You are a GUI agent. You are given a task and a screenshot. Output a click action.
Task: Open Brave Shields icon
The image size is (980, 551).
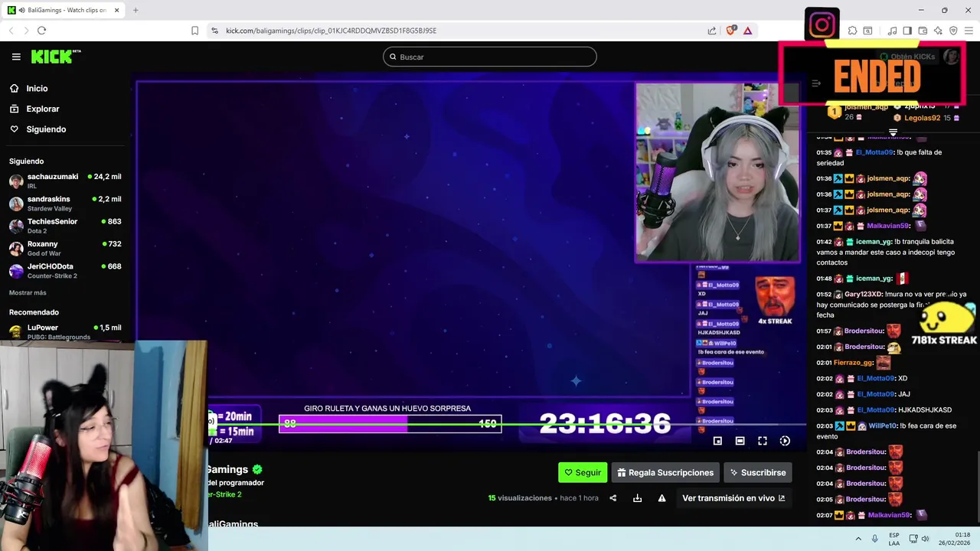[x=730, y=31]
